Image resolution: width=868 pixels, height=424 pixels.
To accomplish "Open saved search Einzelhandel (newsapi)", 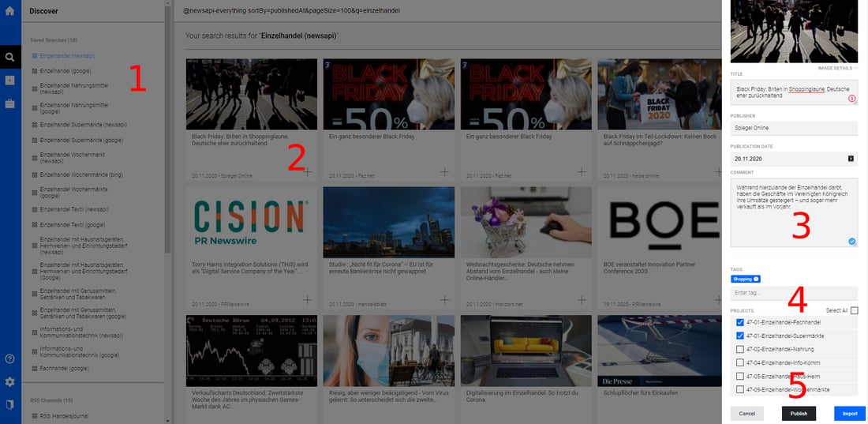I will [x=67, y=56].
